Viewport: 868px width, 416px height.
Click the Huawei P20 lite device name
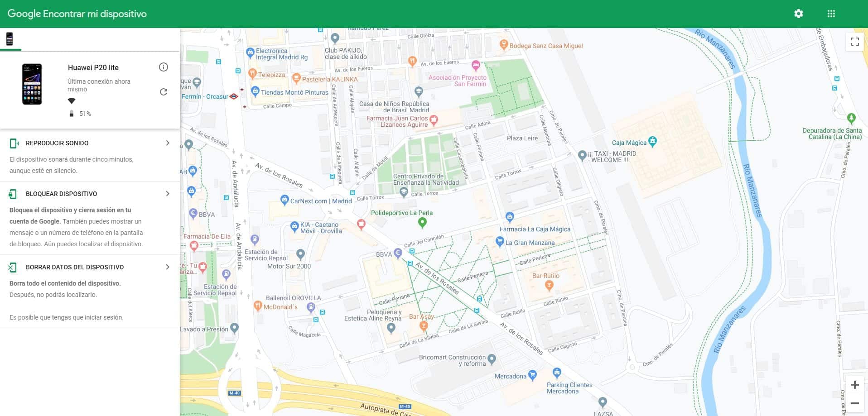tap(93, 67)
